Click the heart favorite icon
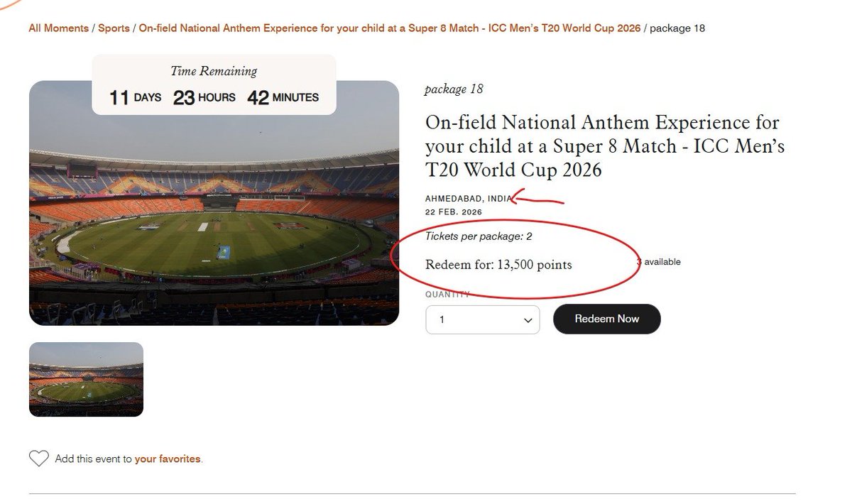Image resolution: width=852 pixels, height=504 pixels. pos(39,459)
